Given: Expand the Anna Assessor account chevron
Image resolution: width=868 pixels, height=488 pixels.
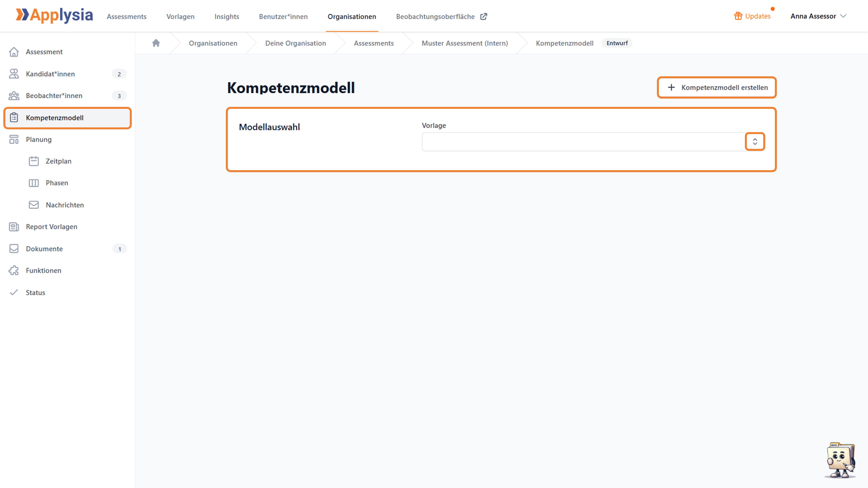Looking at the screenshot, I should [x=843, y=16].
